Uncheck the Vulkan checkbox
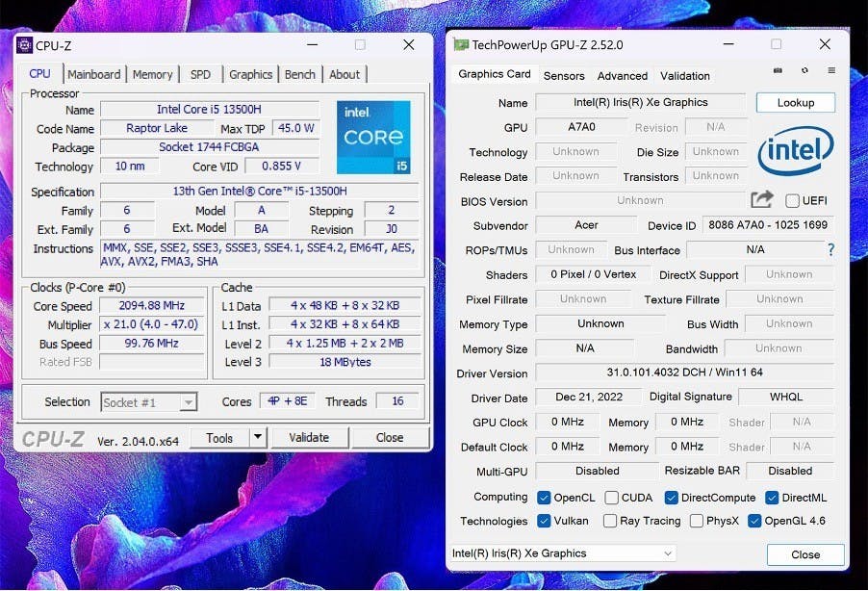Image resolution: width=868 pixels, height=591 pixels. [x=545, y=521]
